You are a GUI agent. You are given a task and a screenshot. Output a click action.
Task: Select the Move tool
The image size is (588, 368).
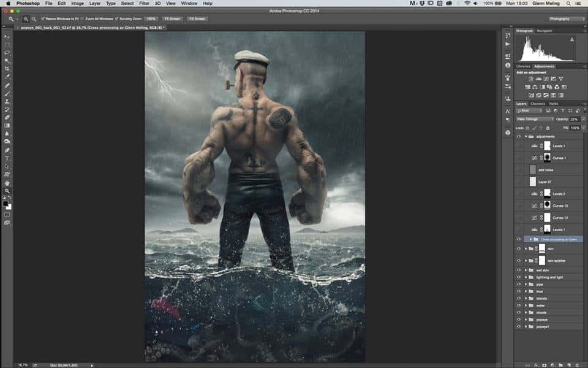7,37
